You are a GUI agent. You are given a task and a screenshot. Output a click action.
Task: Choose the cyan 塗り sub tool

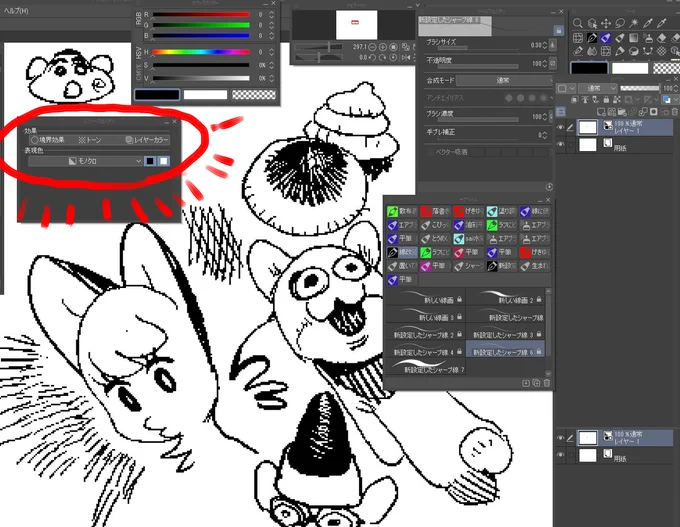pyautogui.click(x=502, y=211)
